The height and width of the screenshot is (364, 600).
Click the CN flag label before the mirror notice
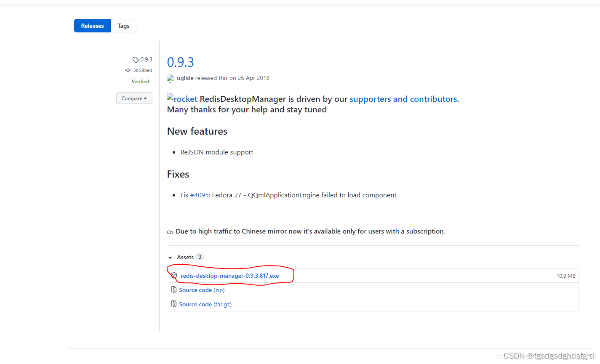coord(171,232)
